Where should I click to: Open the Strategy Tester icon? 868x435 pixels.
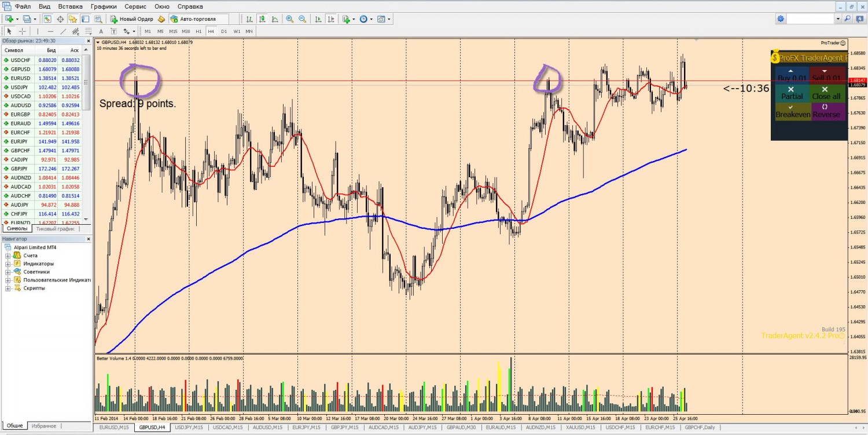pos(98,19)
